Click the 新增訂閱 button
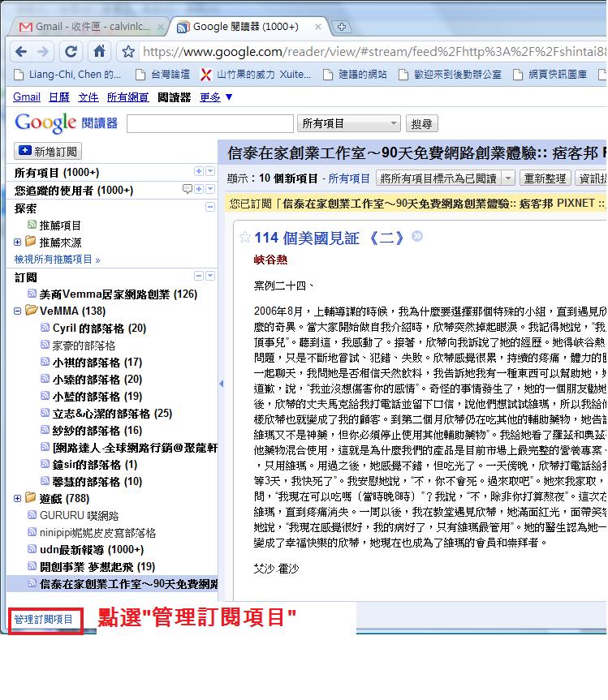The image size is (608, 700). 48,152
